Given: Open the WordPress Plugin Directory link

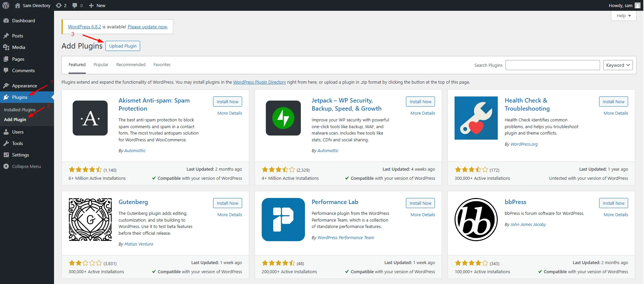Looking at the screenshot, I should click(x=259, y=82).
